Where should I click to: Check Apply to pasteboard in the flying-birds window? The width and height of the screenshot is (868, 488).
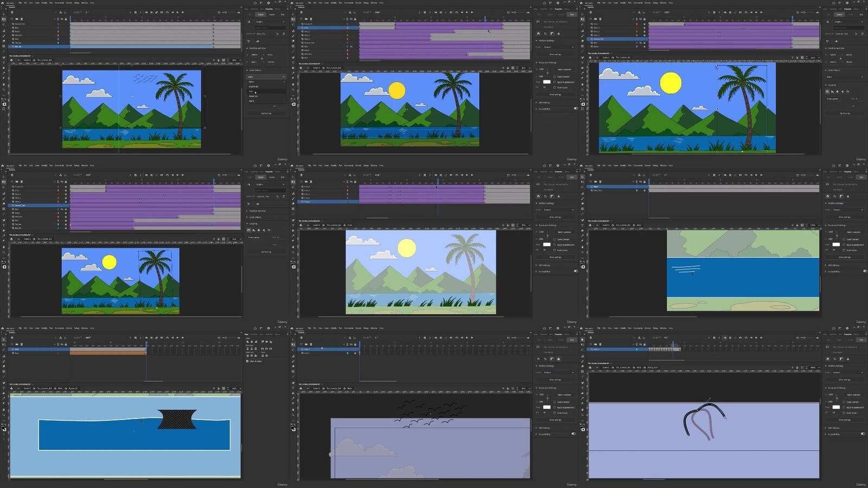pyautogui.click(x=554, y=408)
